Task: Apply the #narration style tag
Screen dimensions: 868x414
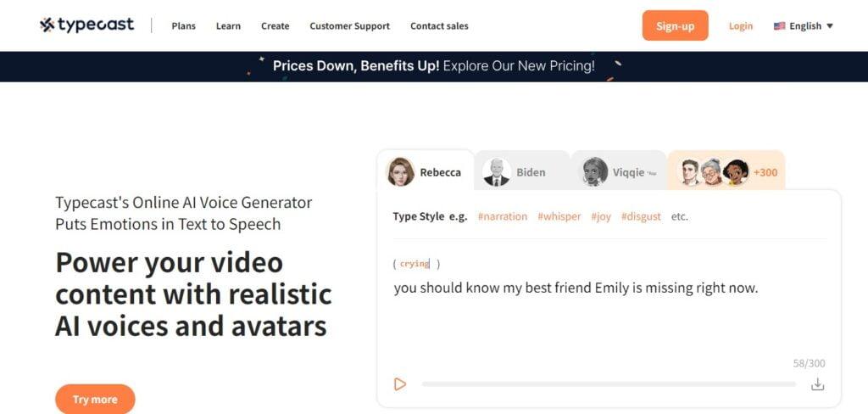Action: click(503, 216)
